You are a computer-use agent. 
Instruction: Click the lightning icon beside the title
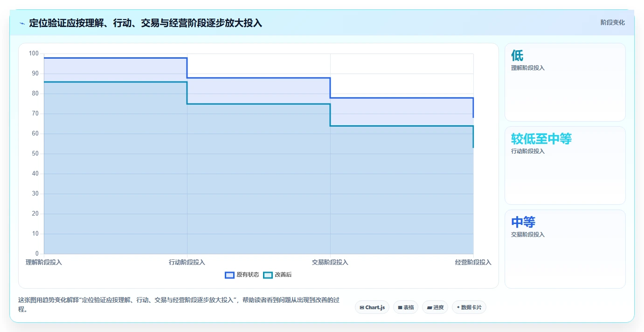(22, 23)
